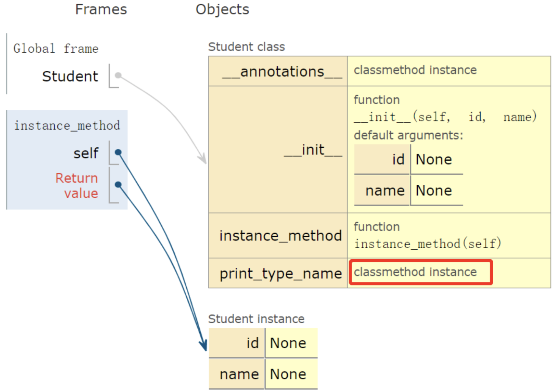Click the Student instance label

pyautogui.click(x=256, y=319)
